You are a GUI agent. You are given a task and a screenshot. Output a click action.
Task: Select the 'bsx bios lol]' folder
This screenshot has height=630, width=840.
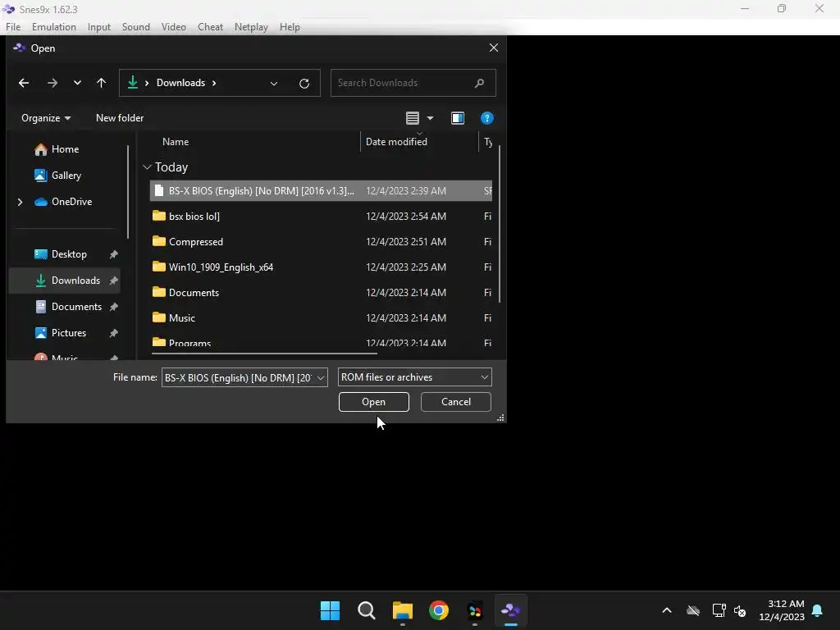321,217
